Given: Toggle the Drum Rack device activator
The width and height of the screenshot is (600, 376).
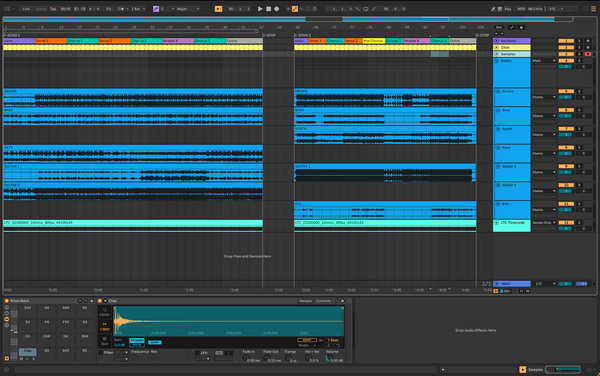Looking at the screenshot, I should click(7, 301).
